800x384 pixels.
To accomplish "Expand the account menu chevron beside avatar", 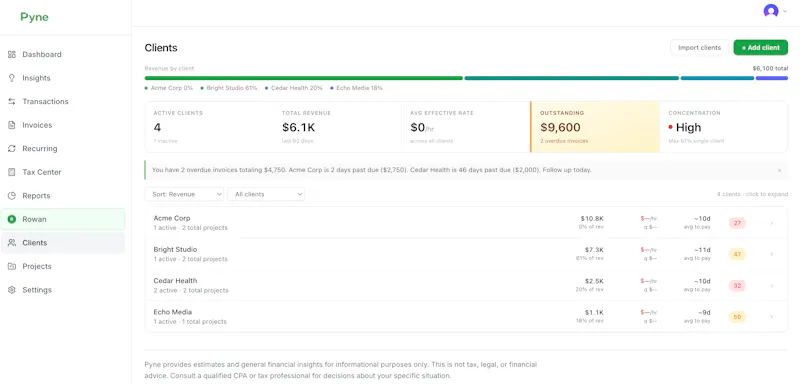I will tap(785, 11).
